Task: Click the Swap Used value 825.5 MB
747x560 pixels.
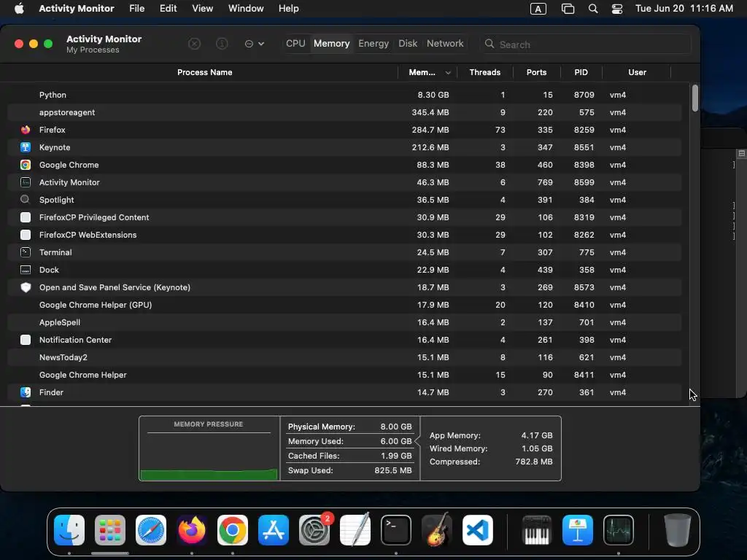Action: click(393, 470)
